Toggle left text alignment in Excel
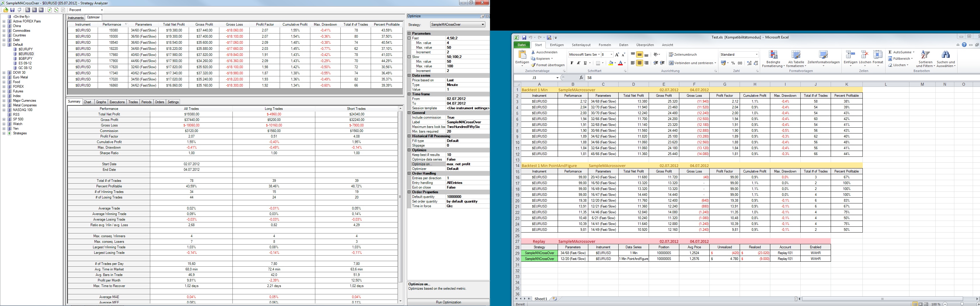The height and width of the screenshot is (306, 980). 633,63
